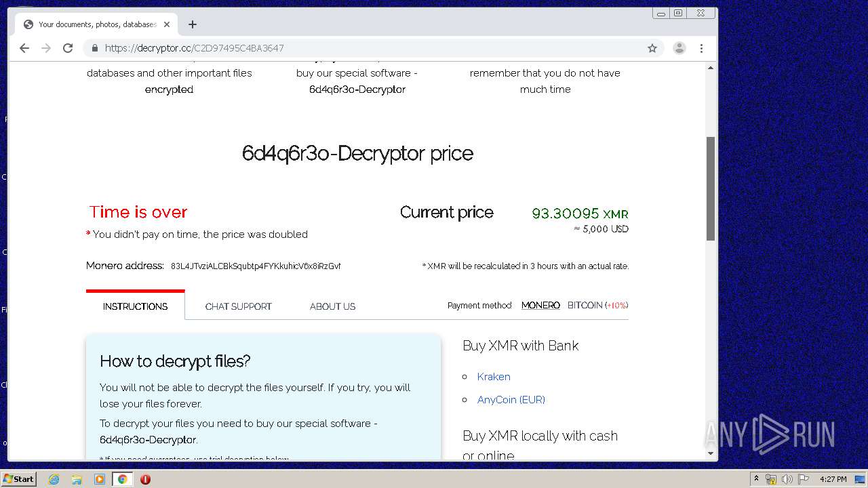This screenshot has height=488, width=868.
Task: Click '6d4q6r3o-Decryptor price' heading
Action: (357, 153)
